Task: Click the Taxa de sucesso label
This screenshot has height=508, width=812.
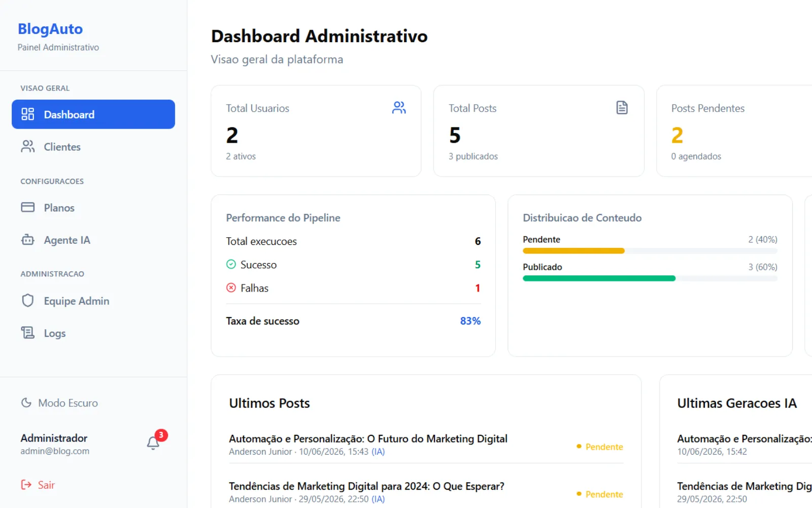Action: click(262, 321)
